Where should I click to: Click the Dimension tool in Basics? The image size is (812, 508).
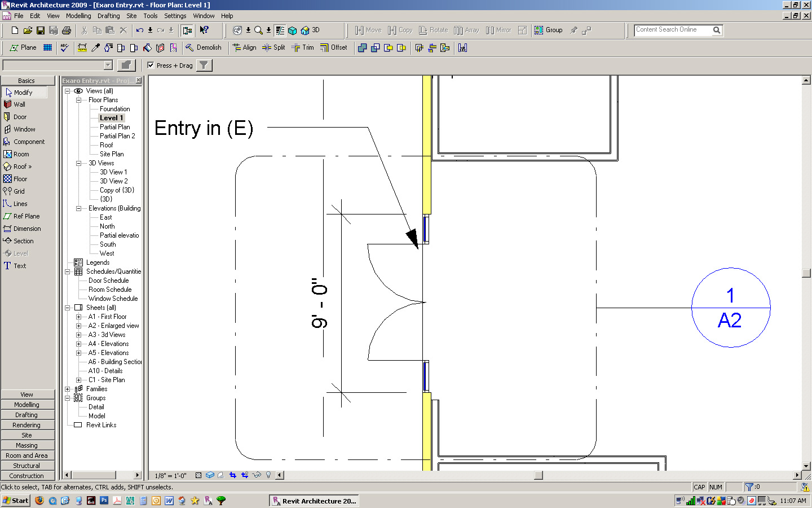pos(22,229)
